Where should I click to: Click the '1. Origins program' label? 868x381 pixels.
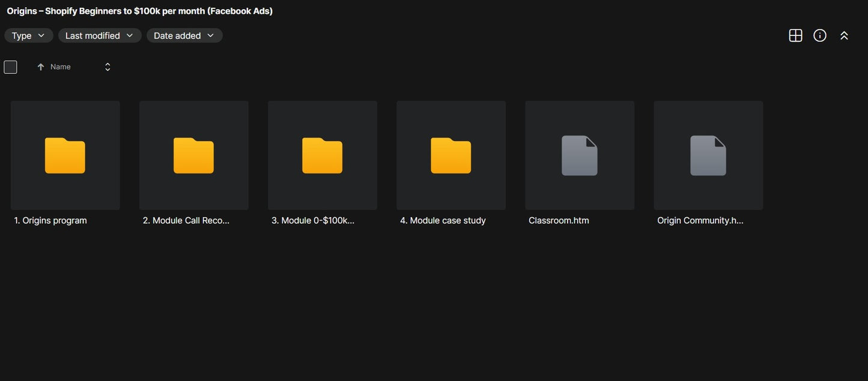click(50, 220)
